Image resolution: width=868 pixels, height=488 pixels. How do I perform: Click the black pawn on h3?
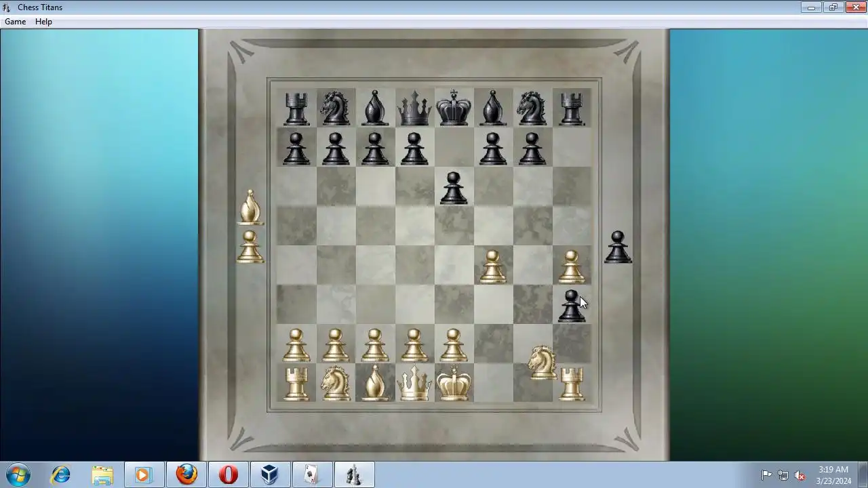(572, 306)
